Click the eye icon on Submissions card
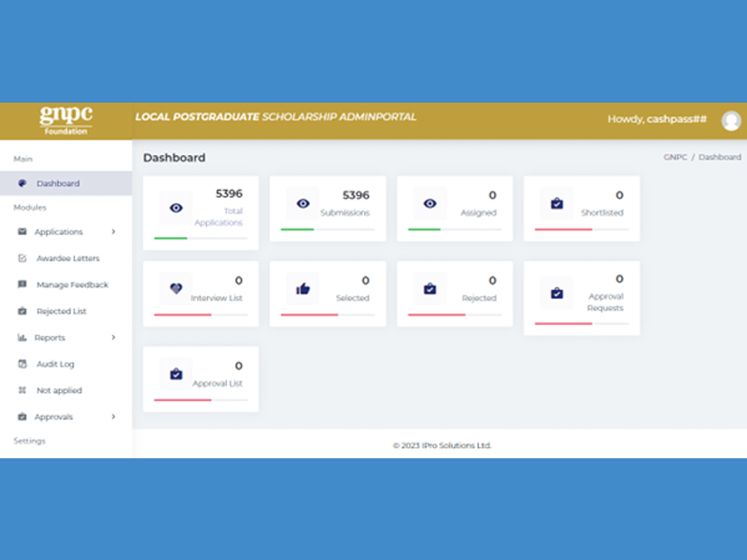The height and width of the screenshot is (560, 747). coord(303,203)
